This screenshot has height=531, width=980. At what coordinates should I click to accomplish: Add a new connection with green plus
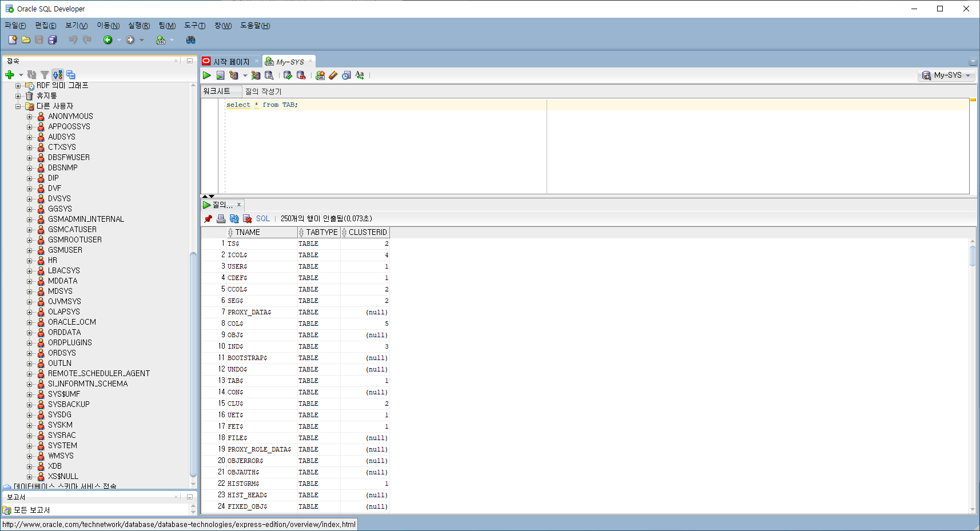click(x=10, y=75)
